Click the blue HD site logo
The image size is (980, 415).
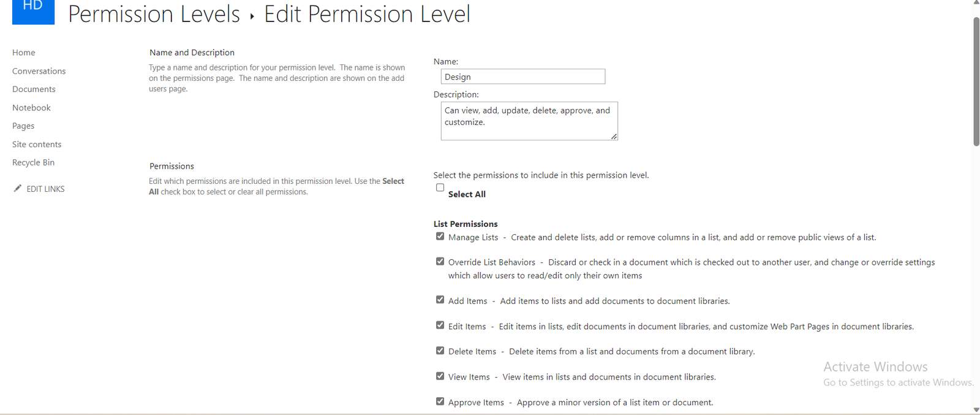[x=33, y=10]
